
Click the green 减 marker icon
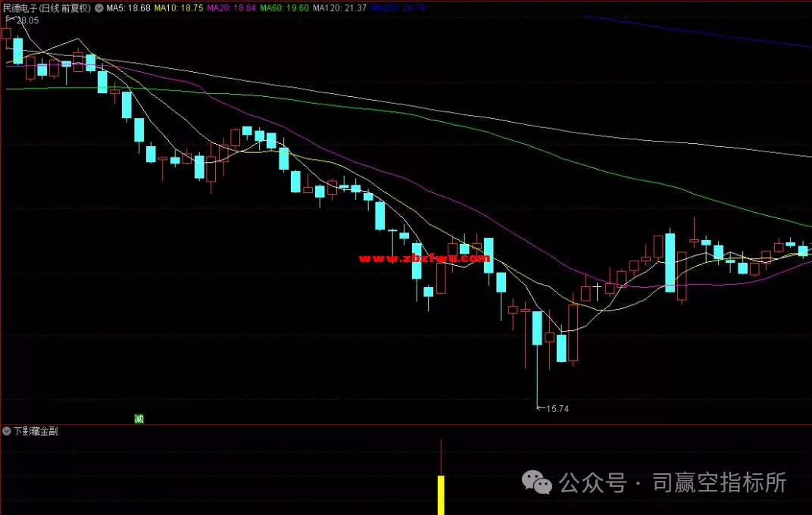point(139,419)
